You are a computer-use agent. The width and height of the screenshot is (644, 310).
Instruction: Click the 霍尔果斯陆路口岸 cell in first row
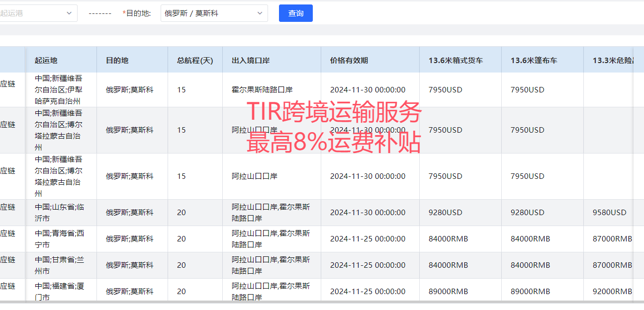click(262, 90)
